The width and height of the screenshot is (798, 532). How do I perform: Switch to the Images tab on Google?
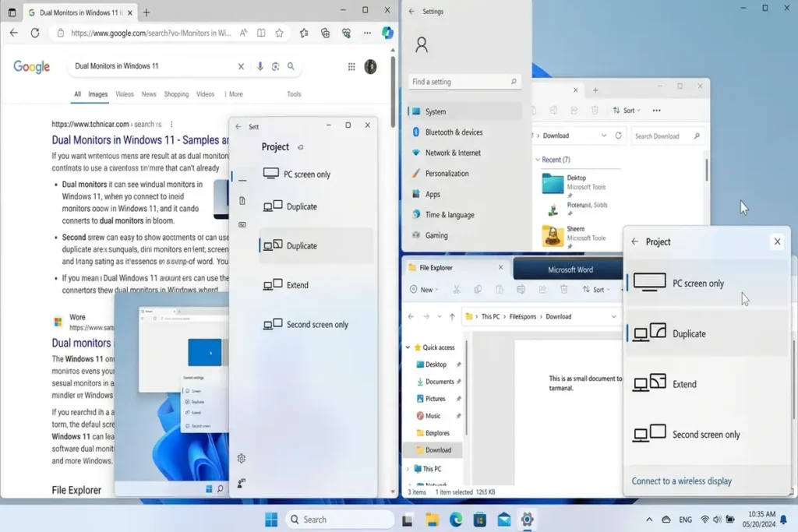coord(98,94)
